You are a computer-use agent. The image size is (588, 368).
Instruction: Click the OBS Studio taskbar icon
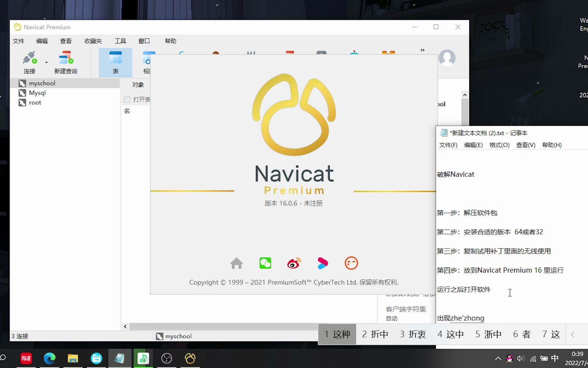167,358
